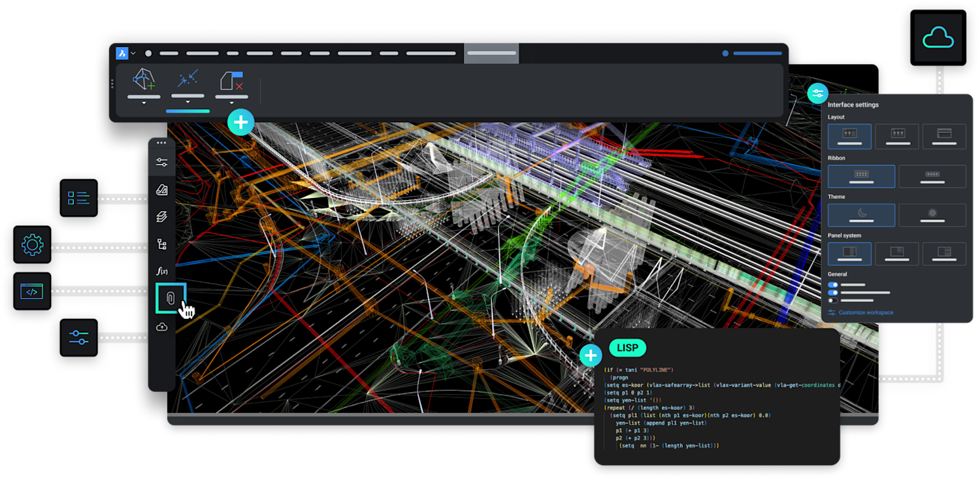Open the paperclip attachments panel in sidebar

point(170,298)
